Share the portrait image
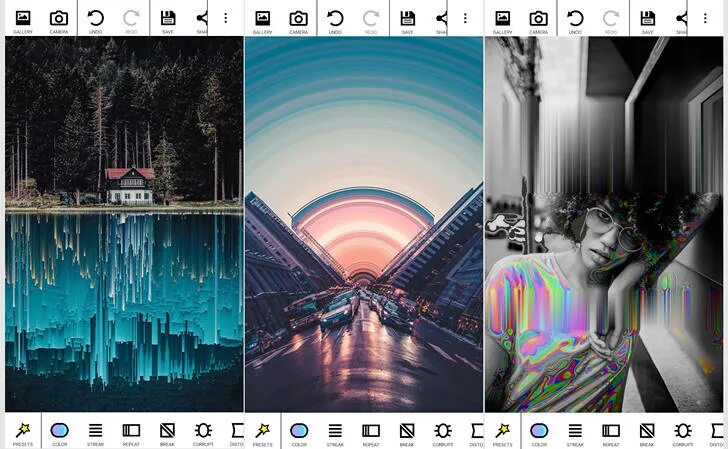The height and width of the screenshot is (449, 728). 682,22
